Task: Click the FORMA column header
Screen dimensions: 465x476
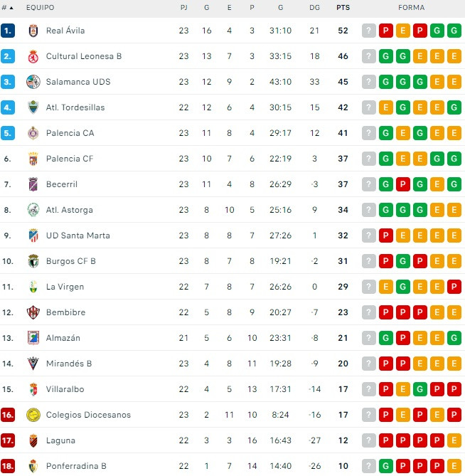Action: point(411,8)
